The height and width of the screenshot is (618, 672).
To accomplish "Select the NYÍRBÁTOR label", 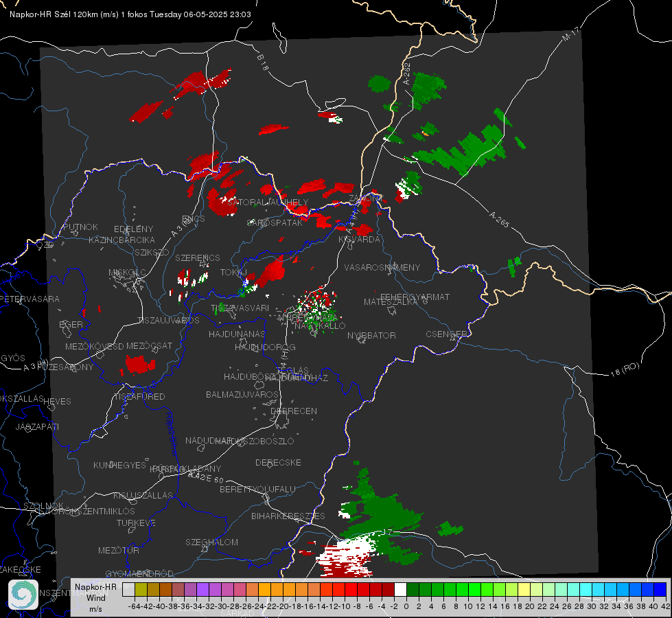I will (371, 335).
